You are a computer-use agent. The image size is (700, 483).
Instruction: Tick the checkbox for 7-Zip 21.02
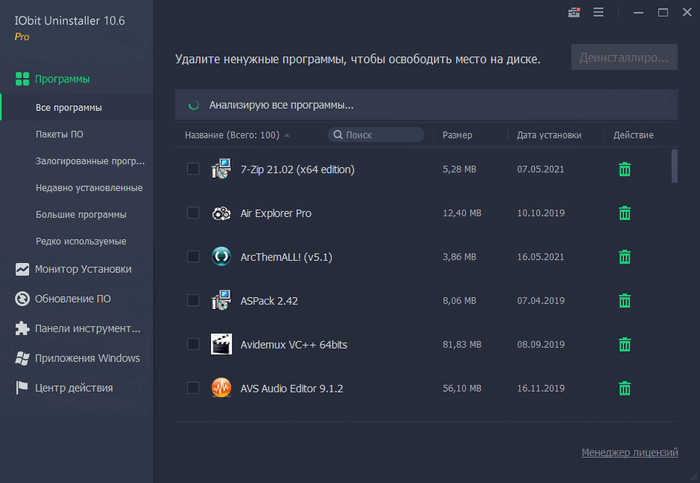tap(193, 169)
